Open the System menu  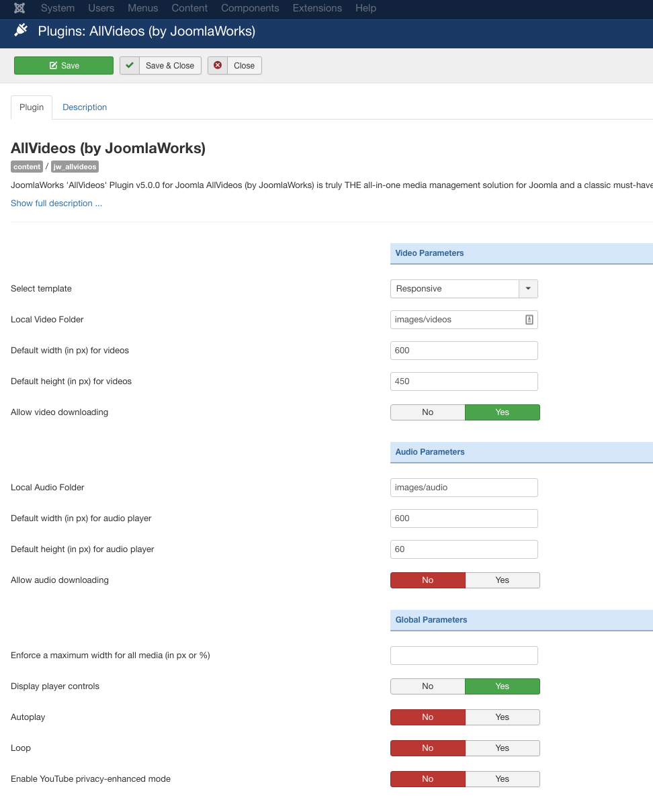point(58,8)
